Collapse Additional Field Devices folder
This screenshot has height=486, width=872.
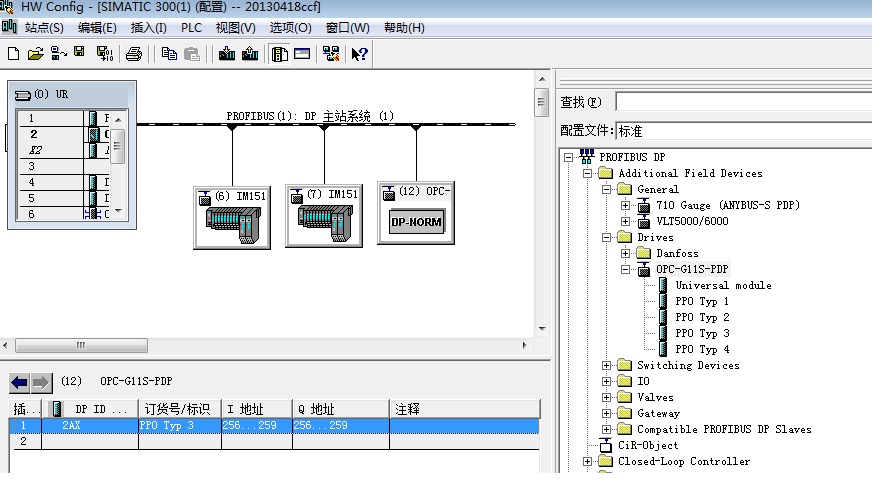[587, 173]
